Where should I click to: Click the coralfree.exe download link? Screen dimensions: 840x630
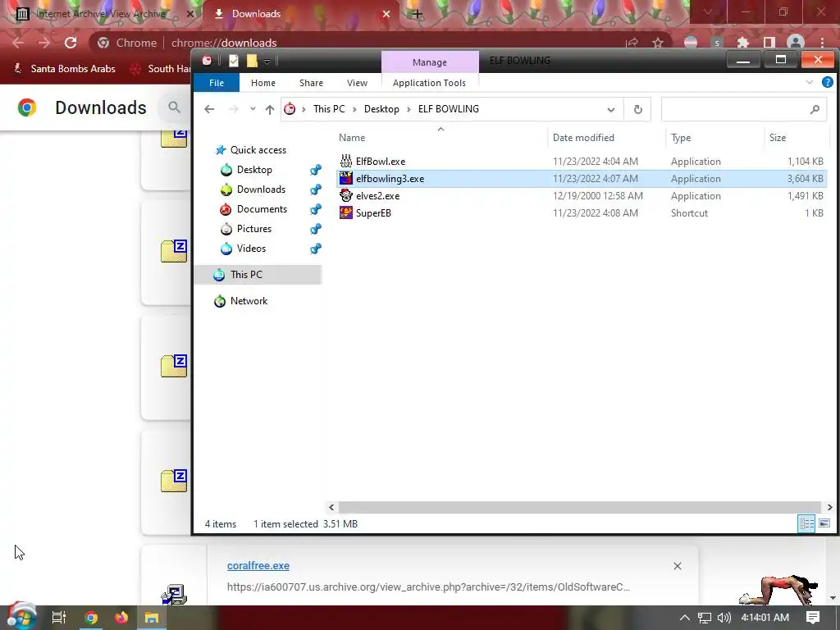click(x=258, y=566)
